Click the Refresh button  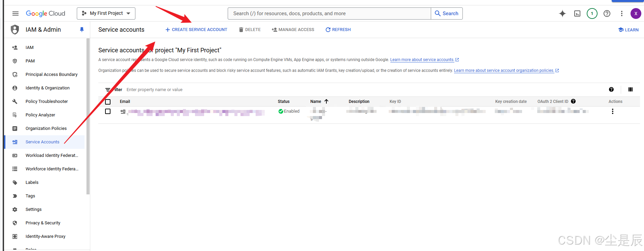click(x=338, y=30)
